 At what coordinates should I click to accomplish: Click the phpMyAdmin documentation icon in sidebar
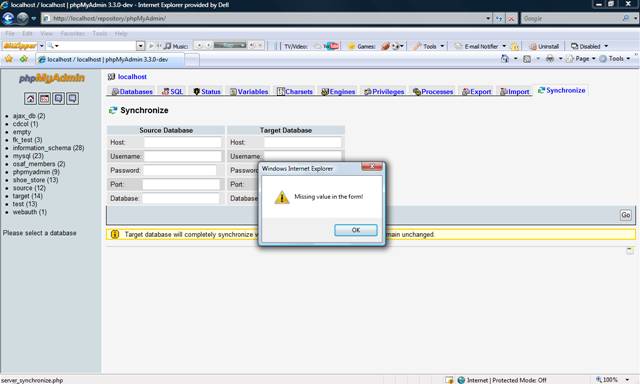tap(58, 98)
